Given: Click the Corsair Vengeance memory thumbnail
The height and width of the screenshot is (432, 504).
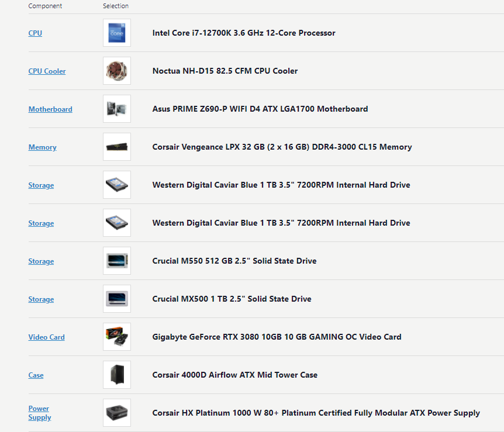Looking at the screenshot, I should coord(116,147).
